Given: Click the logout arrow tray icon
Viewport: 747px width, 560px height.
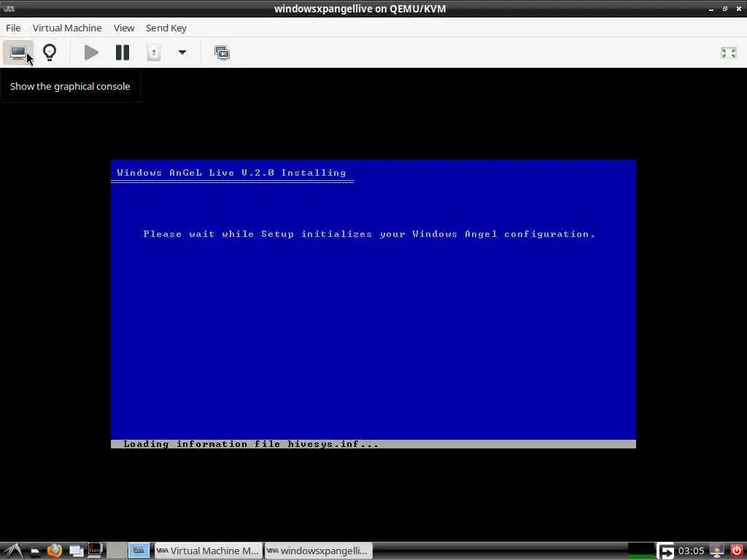Looking at the screenshot, I should click(665, 551).
